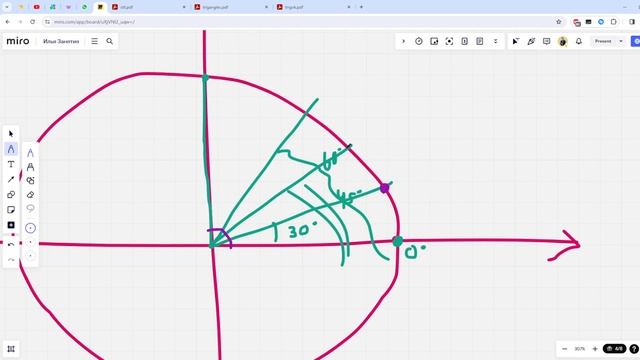This screenshot has width=640, height=360.
Task: Select the lasso tool
Action: 31,209
